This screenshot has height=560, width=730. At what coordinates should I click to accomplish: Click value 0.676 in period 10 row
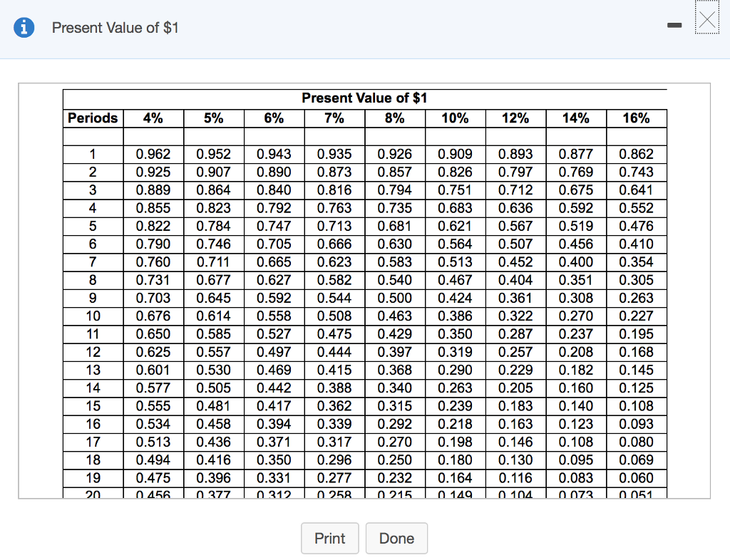[153, 316]
